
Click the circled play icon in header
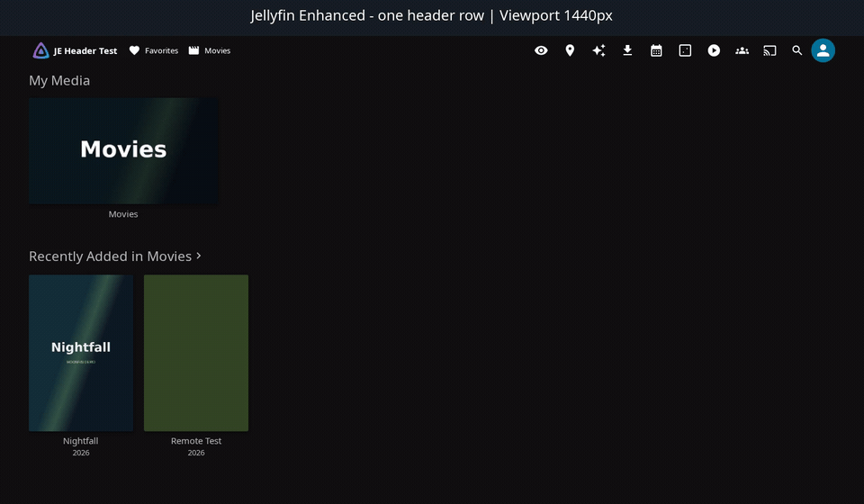click(714, 50)
